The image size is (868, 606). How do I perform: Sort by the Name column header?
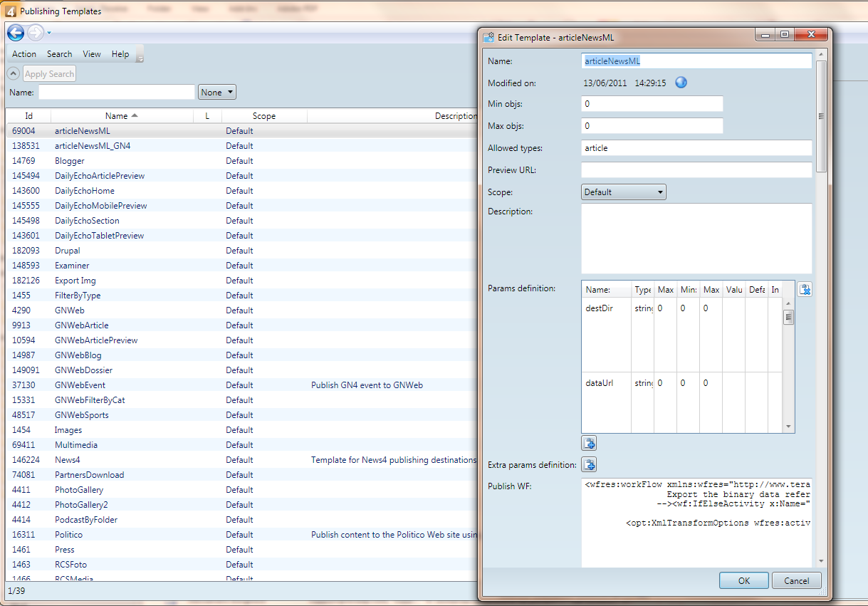pos(122,116)
